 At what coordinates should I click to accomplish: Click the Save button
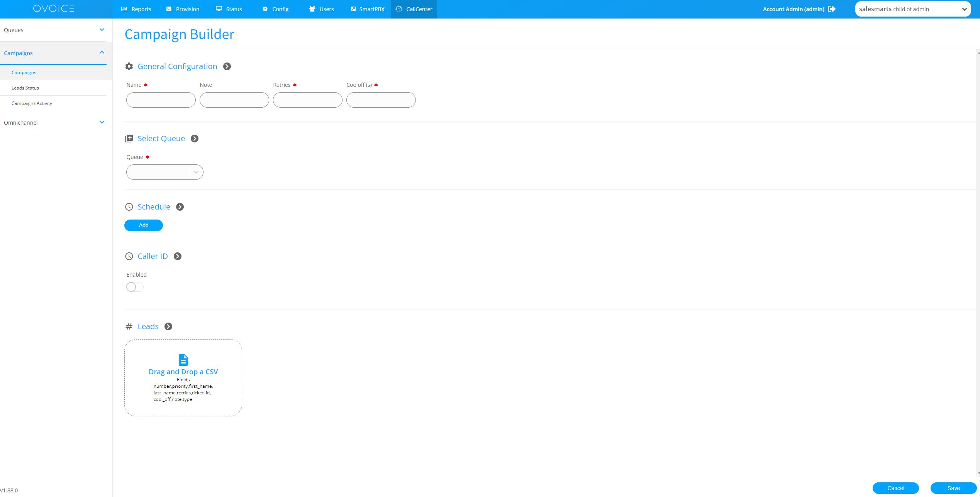pyautogui.click(x=953, y=488)
